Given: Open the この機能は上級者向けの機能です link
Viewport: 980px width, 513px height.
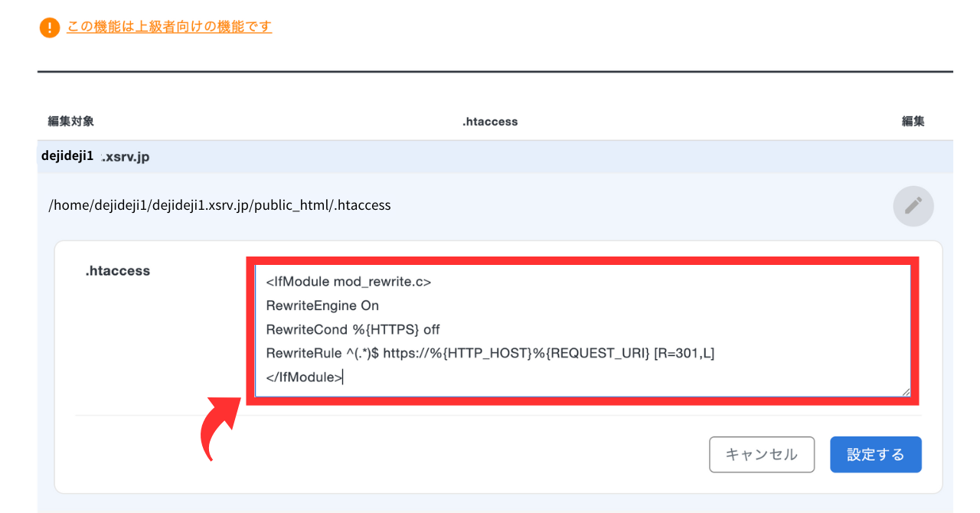Looking at the screenshot, I should tap(169, 27).
